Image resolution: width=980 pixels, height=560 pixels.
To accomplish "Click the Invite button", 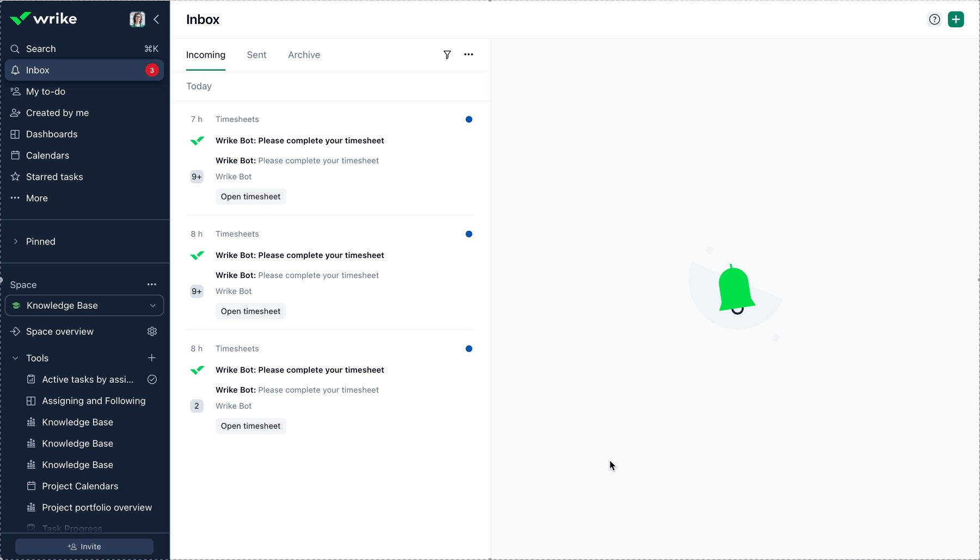I will (84, 546).
